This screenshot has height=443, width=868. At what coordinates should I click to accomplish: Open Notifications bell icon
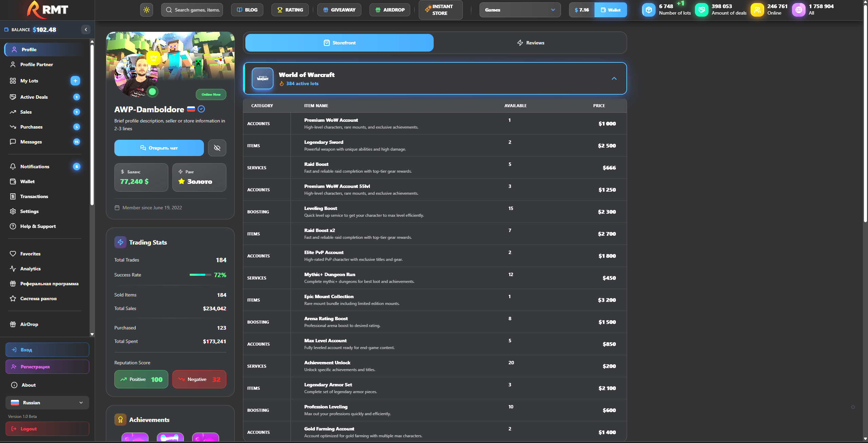click(x=13, y=167)
